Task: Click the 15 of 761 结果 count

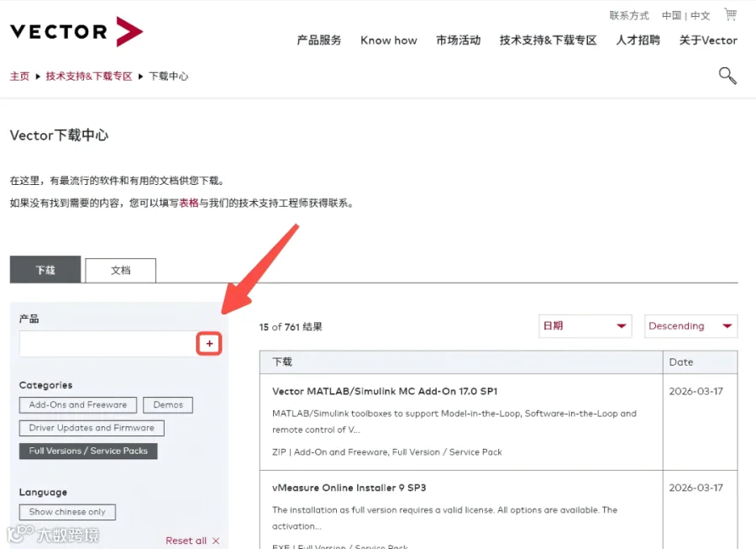Action: pyautogui.click(x=291, y=326)
